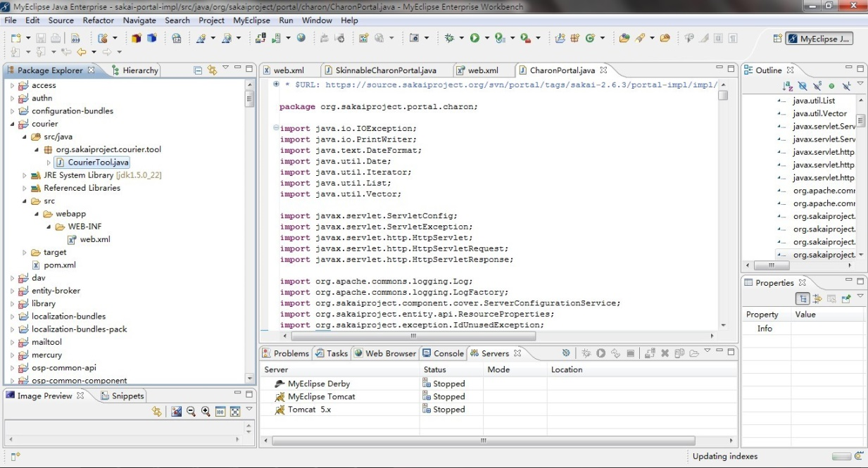Image resolution: width=868 pixels, height=468 pixels.
Task: Expand the target folder node
Action: point(25,253)
